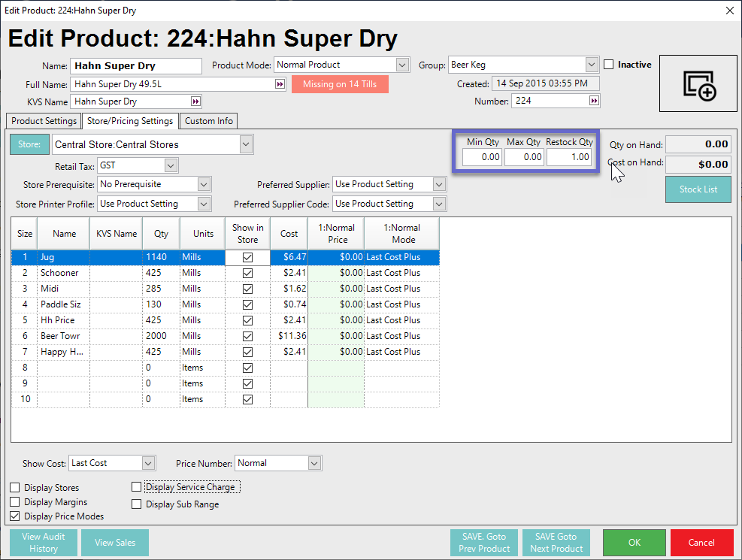Click the expand icon beside KVS Name field

click(x=196, y=101)
